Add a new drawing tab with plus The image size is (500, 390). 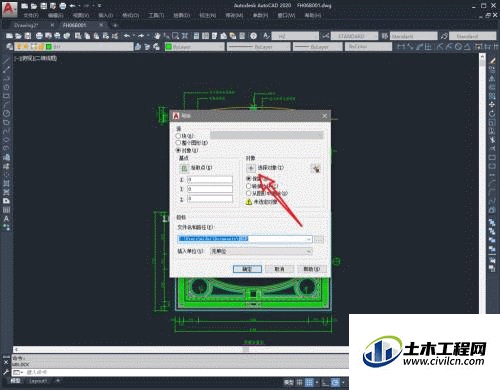(115, 25)
